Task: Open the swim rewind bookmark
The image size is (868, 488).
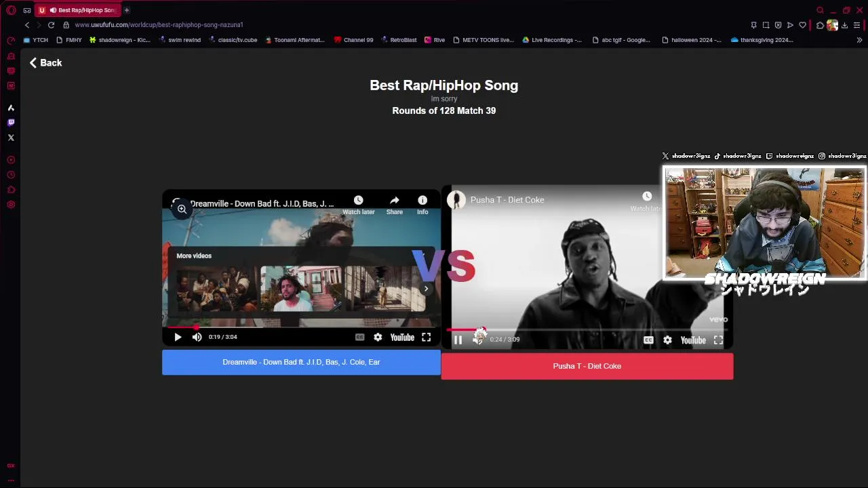Action: pos(180,40)
